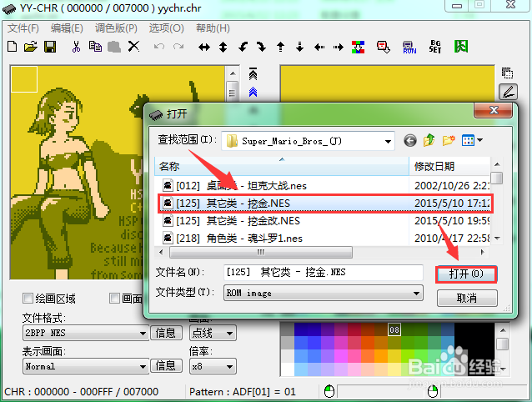
Task: Click the green grid toolbar icon
Action: pos(461,47)
